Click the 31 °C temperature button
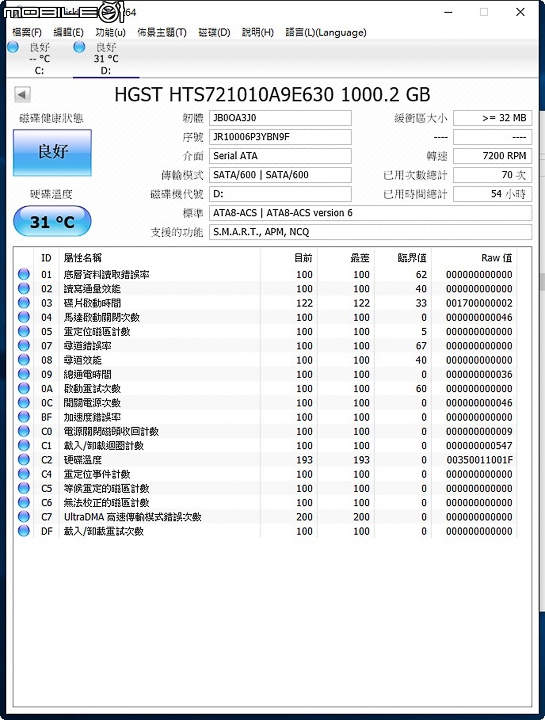 point(52,221)
